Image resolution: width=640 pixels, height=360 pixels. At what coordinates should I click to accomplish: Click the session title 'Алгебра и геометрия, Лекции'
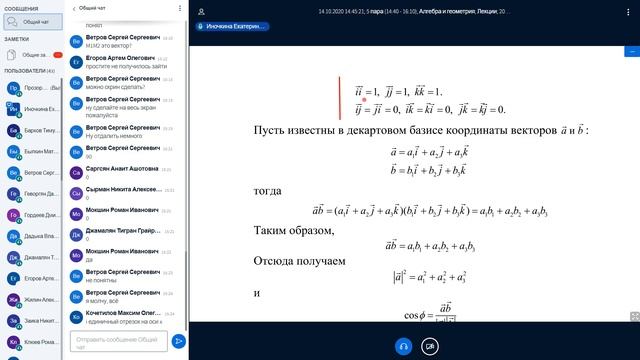(x=458, y=11)
